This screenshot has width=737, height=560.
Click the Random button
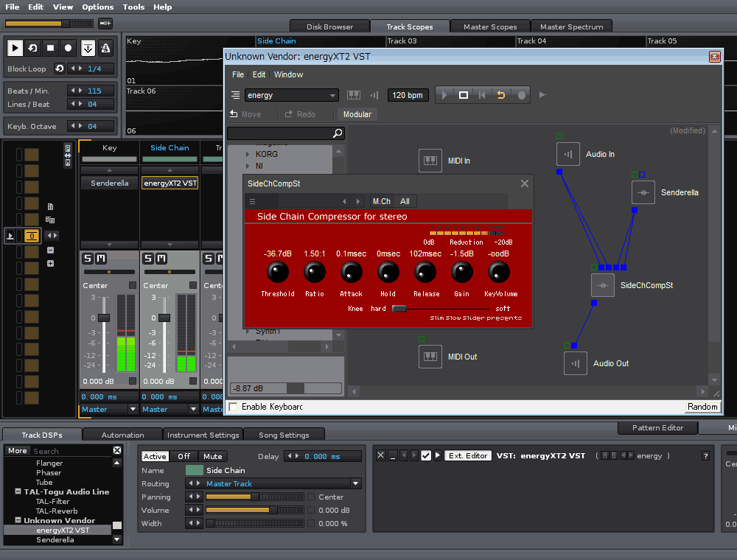tap(702, 407)
